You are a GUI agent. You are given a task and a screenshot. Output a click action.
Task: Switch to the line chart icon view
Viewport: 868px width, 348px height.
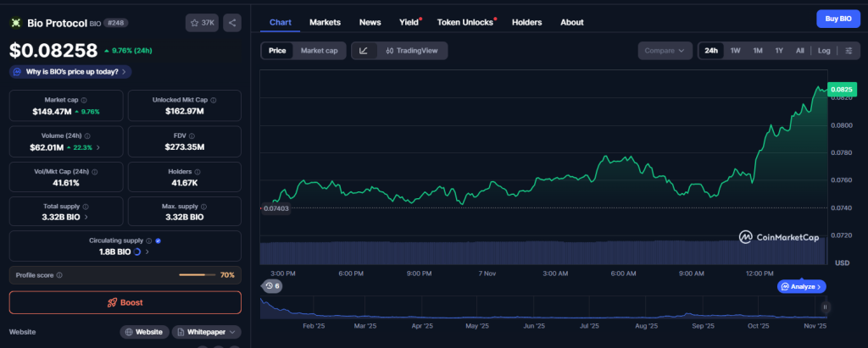coord(364,51)
